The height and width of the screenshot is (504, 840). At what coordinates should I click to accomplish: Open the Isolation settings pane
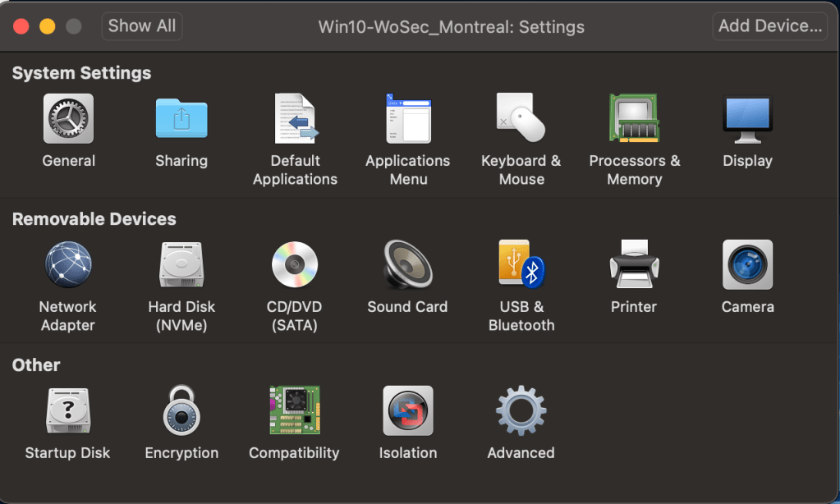(x=408, y=411)
